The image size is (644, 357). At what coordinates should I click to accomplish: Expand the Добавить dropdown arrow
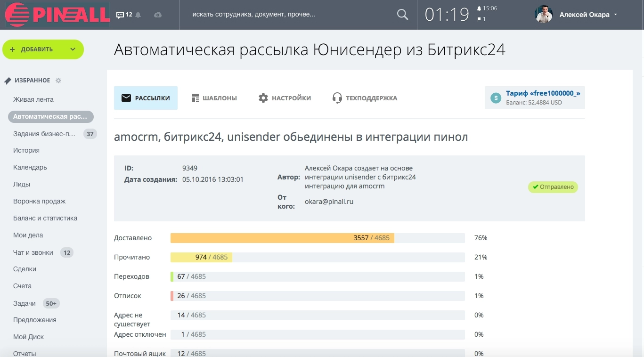click(73, 49)
